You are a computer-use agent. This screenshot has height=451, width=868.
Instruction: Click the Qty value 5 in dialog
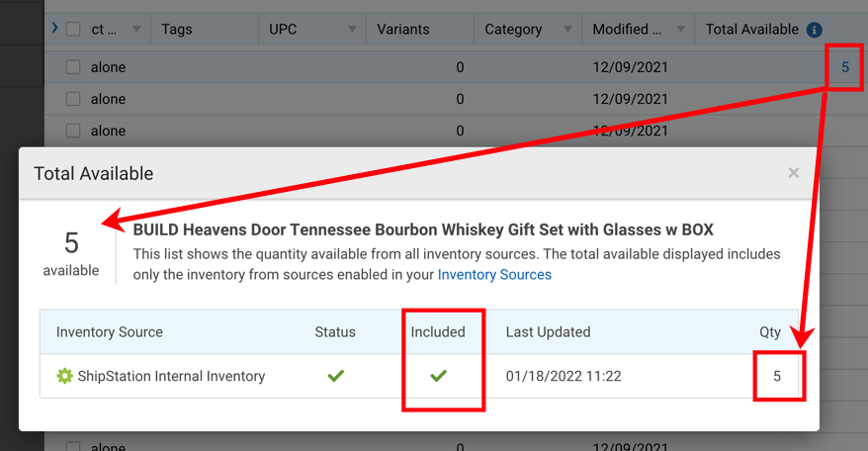777,376
